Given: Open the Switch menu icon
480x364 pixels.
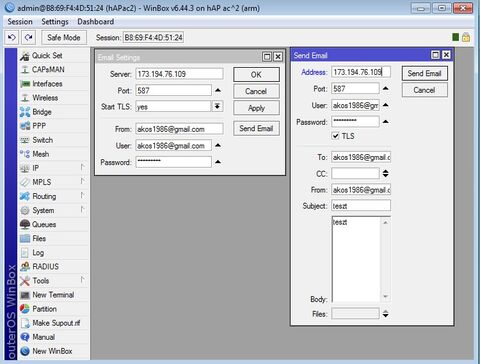Looking at the screenshot, I should tap(25, 140).
